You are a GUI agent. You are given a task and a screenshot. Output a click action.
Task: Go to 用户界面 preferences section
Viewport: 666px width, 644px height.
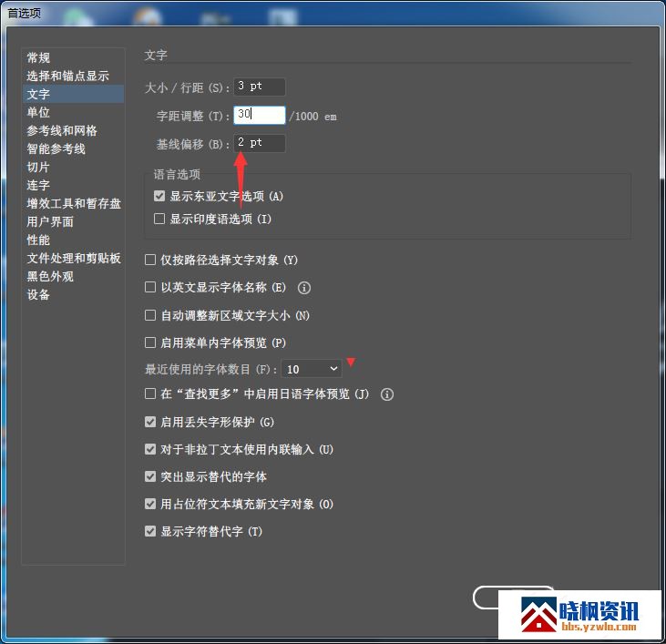(x=50, y=221)
